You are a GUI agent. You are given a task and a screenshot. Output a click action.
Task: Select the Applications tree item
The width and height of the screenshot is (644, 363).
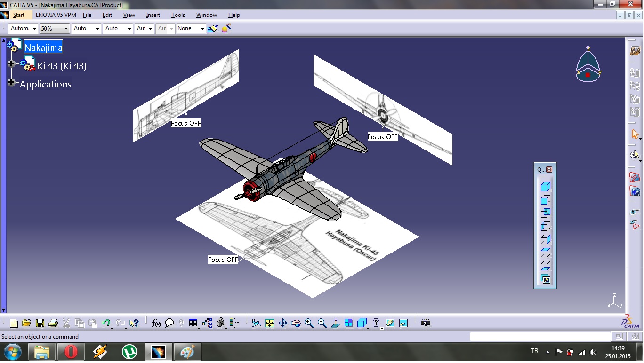(46, 84)
